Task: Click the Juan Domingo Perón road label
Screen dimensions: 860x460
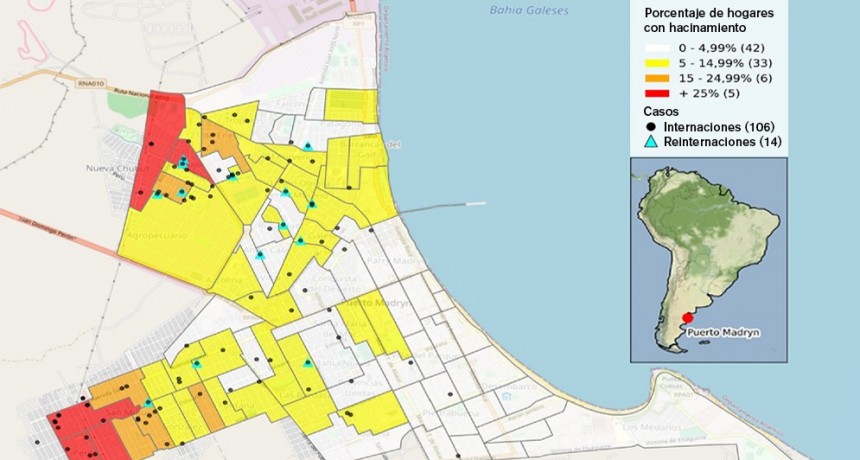Action: (x=46, y=229)
